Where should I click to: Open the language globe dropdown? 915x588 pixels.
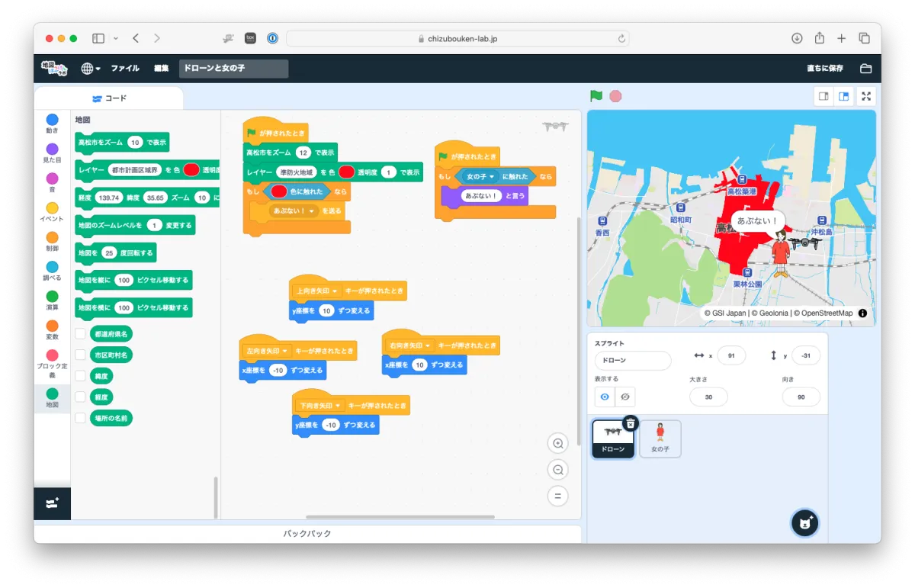(x=91, y=69)
